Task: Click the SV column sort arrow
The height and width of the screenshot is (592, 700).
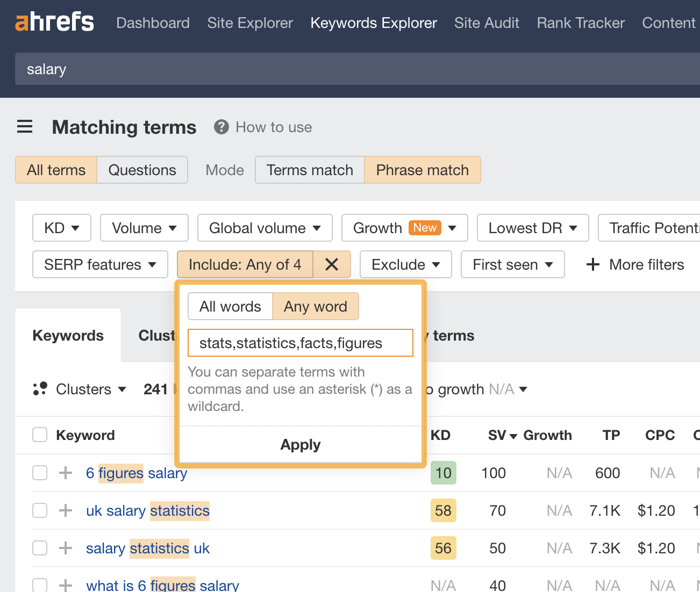Action: tap(513, 436)
